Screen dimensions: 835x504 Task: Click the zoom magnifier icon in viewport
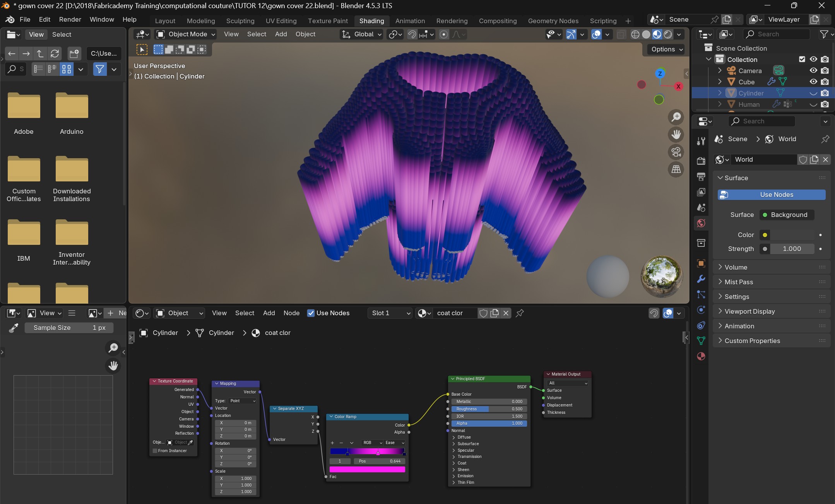[x=676, y=117]
